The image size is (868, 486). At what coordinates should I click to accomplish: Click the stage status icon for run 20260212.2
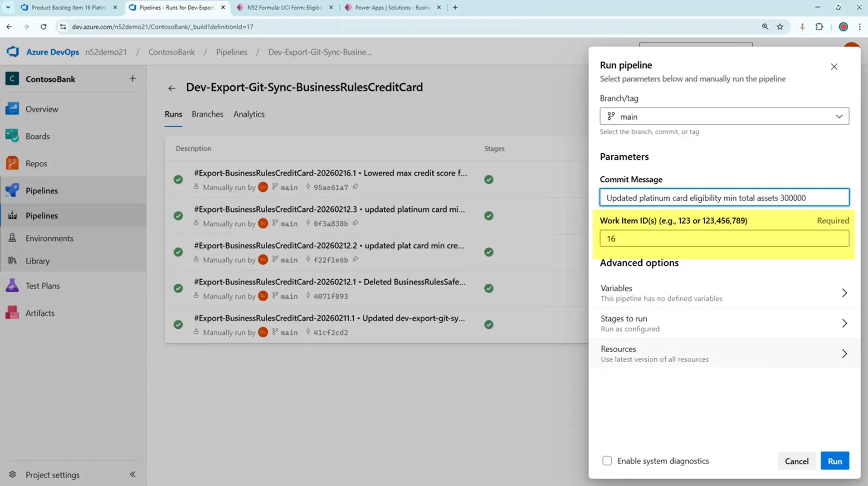[488, 252]
